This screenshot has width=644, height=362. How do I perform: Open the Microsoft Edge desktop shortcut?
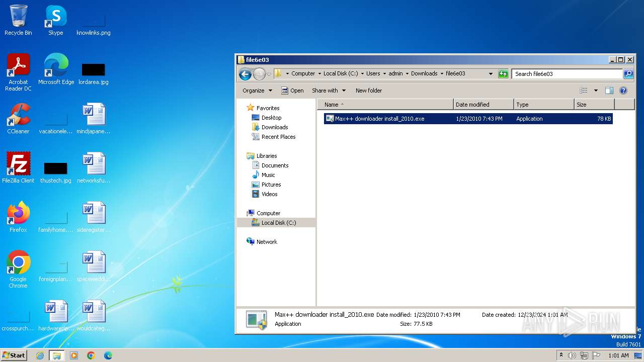56,69
